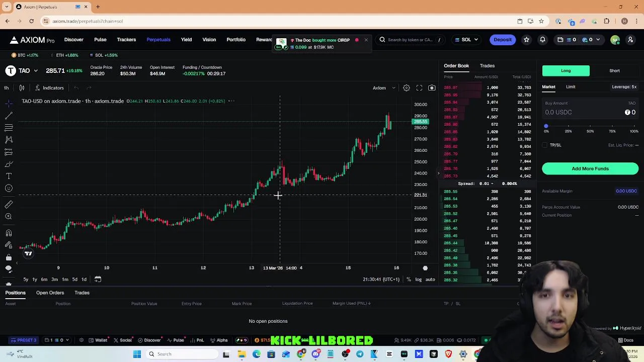The image size is (644, 362).
Task: Click the amount slider handle at 0%
Action: (x=546, y=126)
